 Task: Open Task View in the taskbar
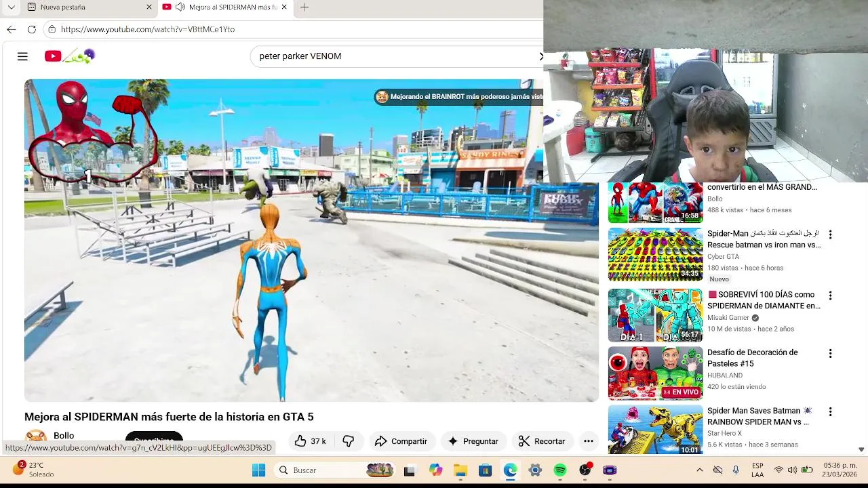410,470
